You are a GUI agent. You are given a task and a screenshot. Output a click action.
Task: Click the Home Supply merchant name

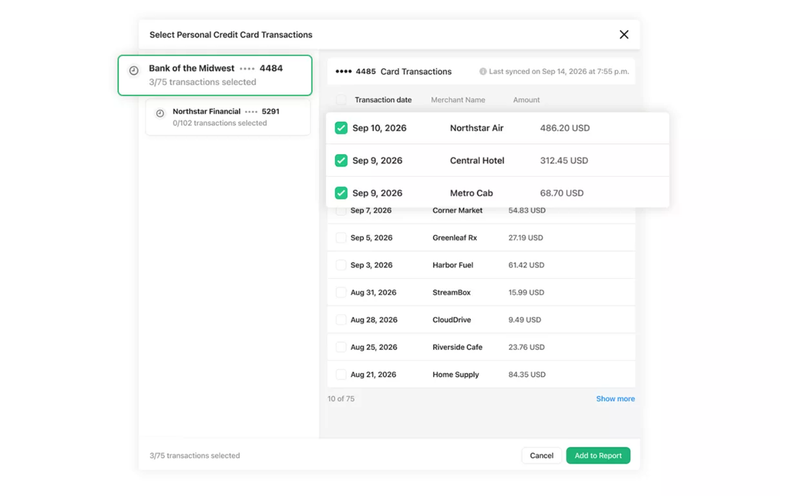tap(456, 374)
